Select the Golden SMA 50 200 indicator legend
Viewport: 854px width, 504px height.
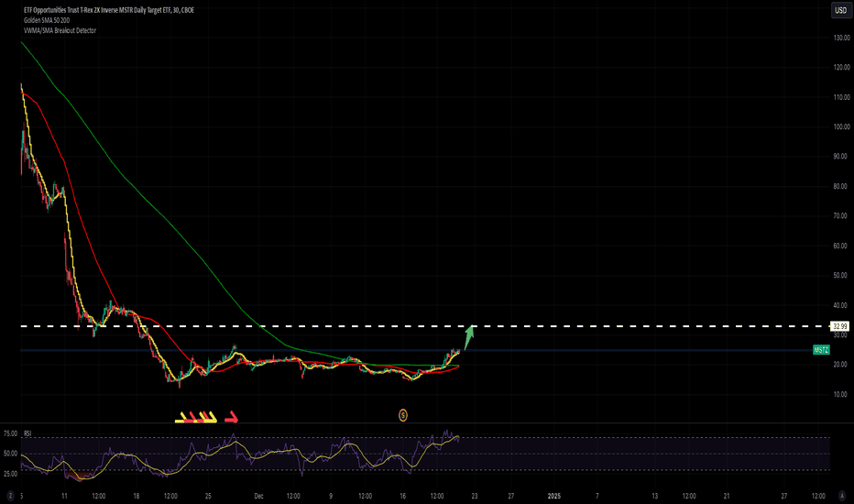click(47, 20)
